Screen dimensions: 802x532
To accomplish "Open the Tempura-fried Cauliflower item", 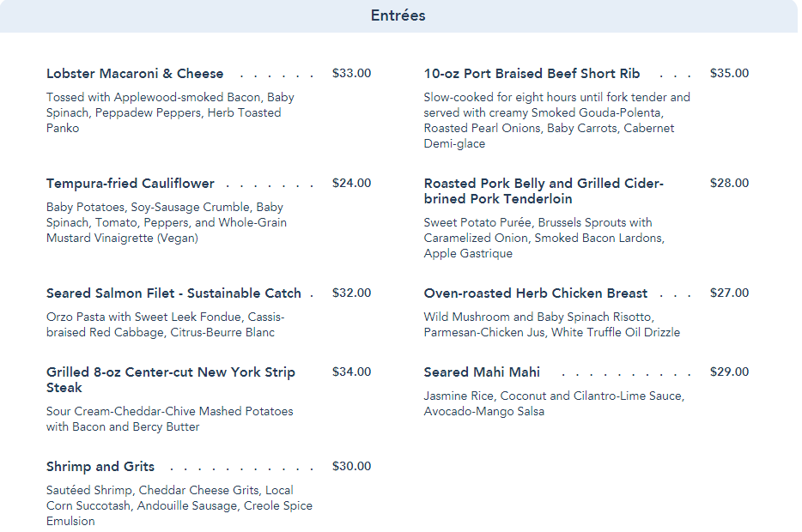I will (131, 184).
